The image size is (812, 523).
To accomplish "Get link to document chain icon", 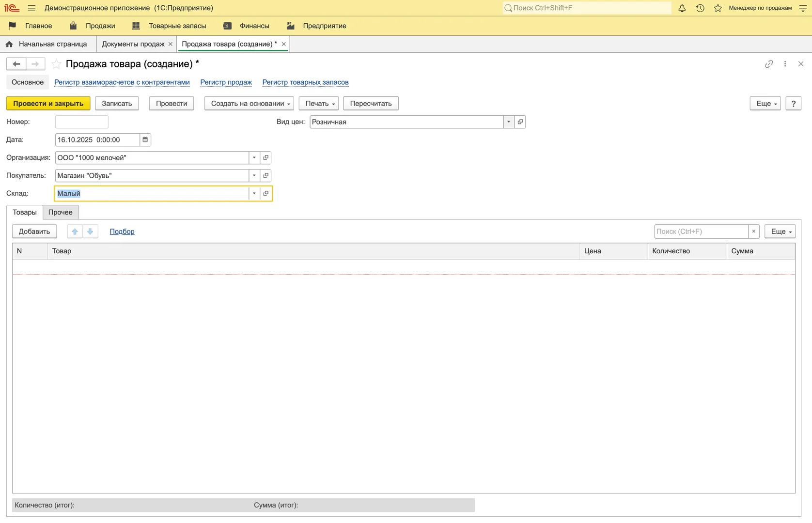I will click(x=769, y=64).
